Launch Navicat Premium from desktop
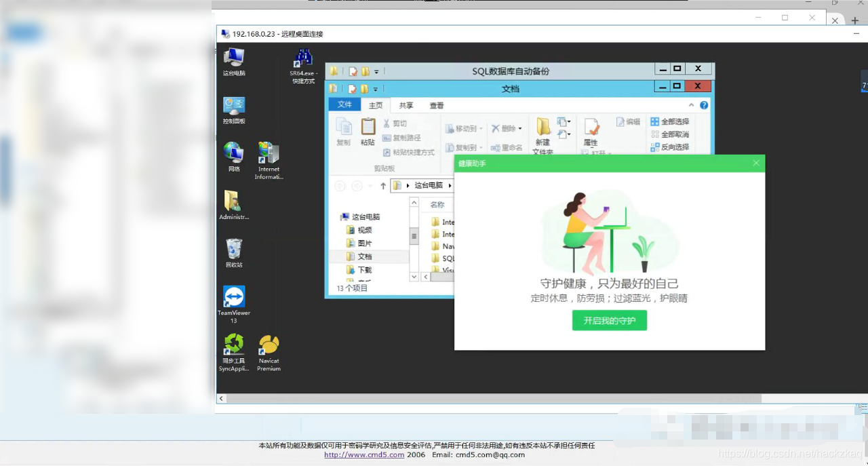868x466 pixels. pos(269,353)
